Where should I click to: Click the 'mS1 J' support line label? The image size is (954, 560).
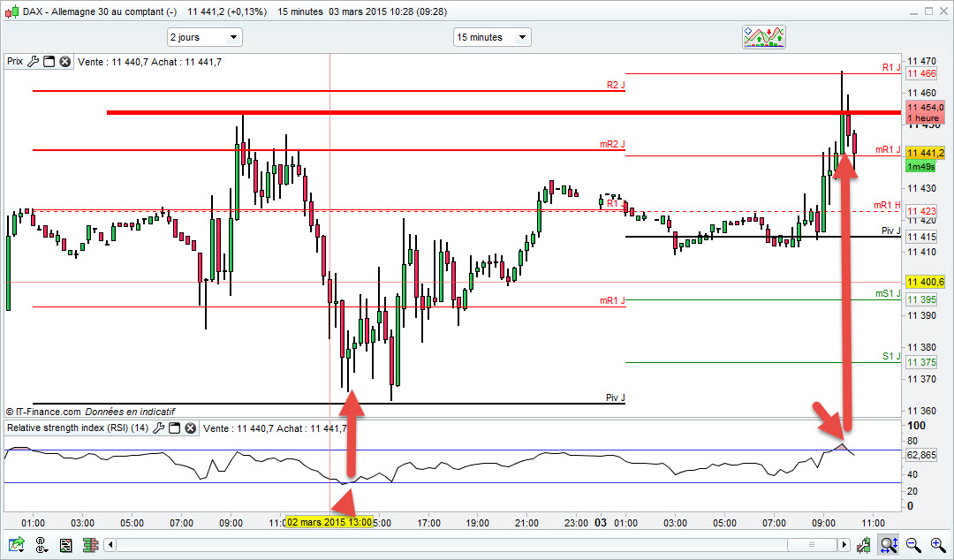click(x=888, y=293)
